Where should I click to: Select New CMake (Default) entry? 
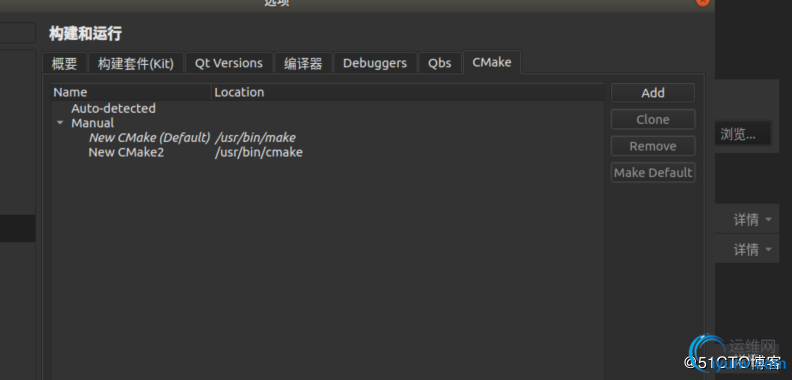[x=150, y=137]
